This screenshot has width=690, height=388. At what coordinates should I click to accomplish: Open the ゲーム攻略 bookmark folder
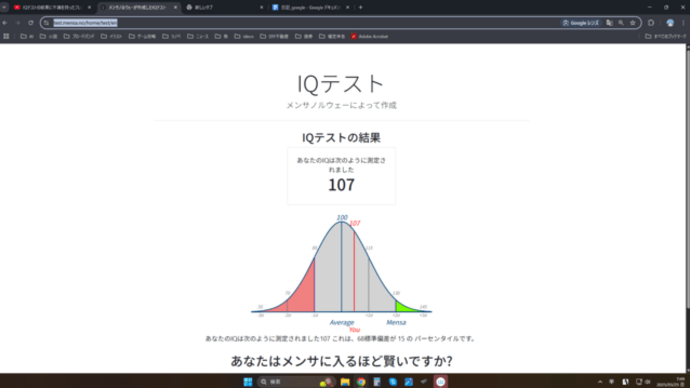[x=142, y=37]
